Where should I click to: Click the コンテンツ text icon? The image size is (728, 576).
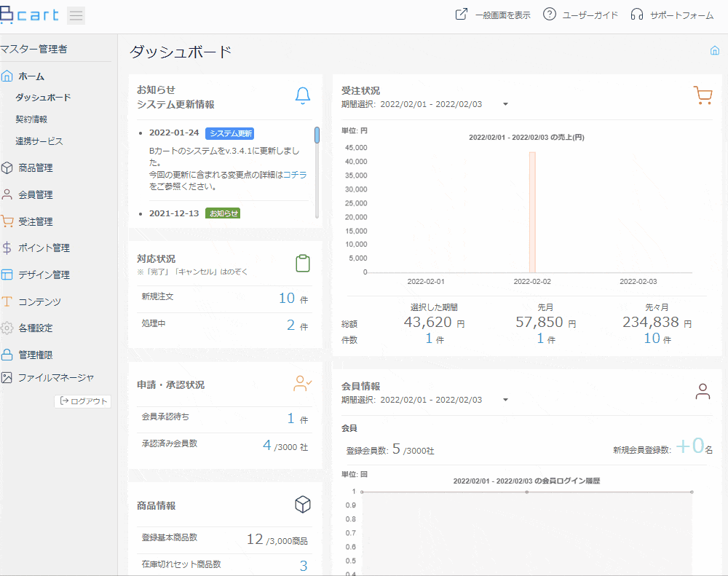click(7, 301)
